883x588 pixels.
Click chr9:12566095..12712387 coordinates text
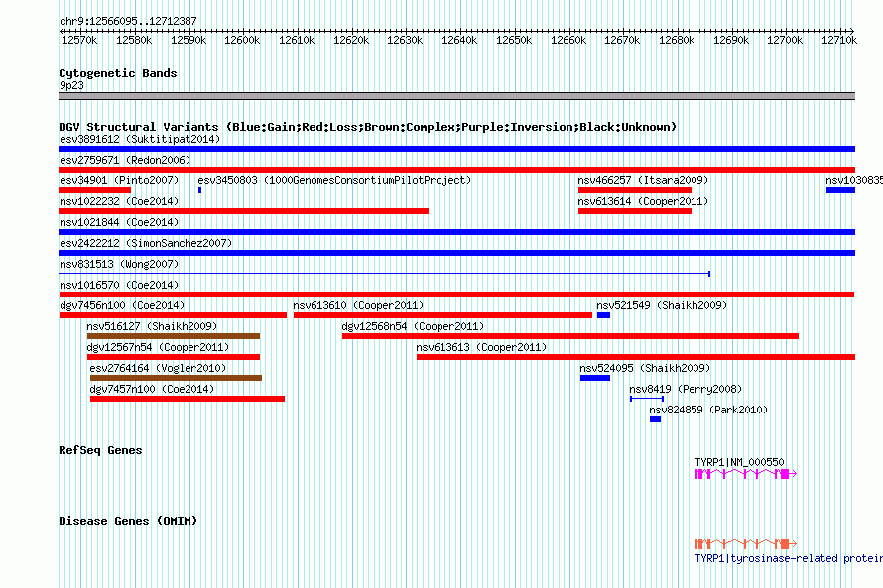click(128, 21)
